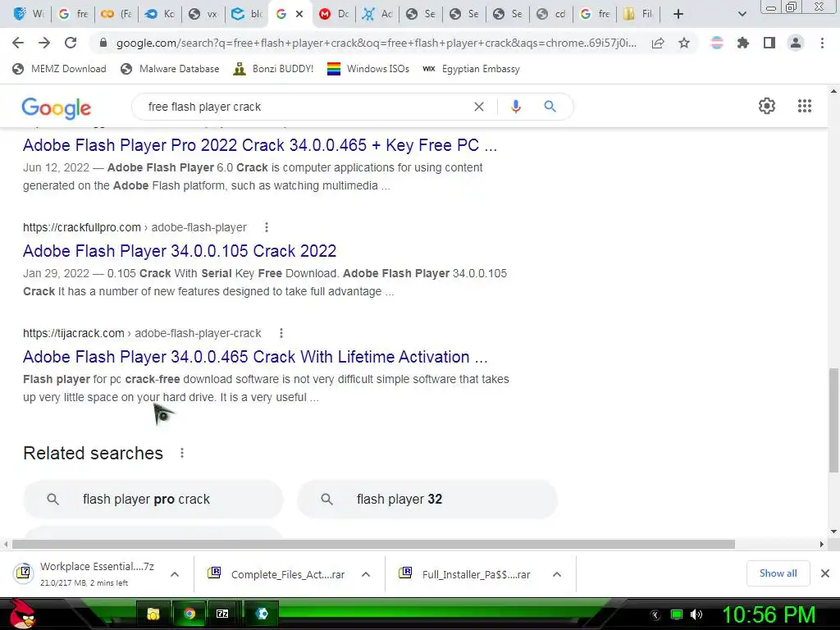Open Adobe Flash Player Pro 2022 Crack result
Screen dimensions: 840x630
coord(260,145)
